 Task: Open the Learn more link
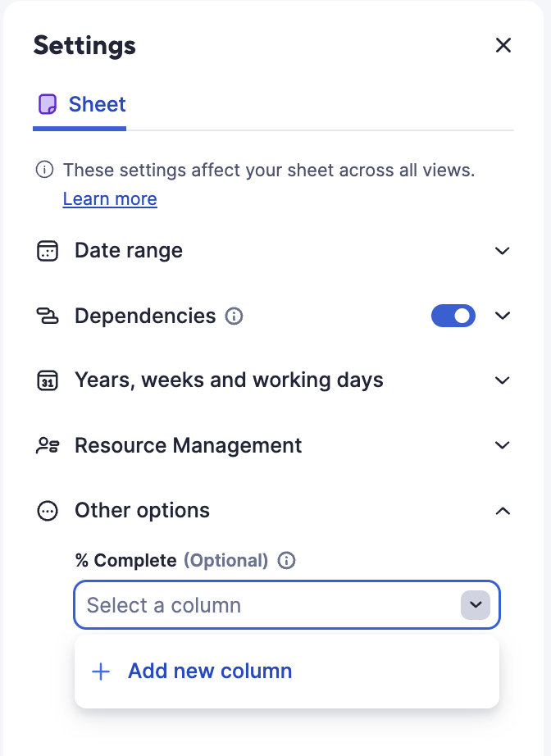(110, 198)
